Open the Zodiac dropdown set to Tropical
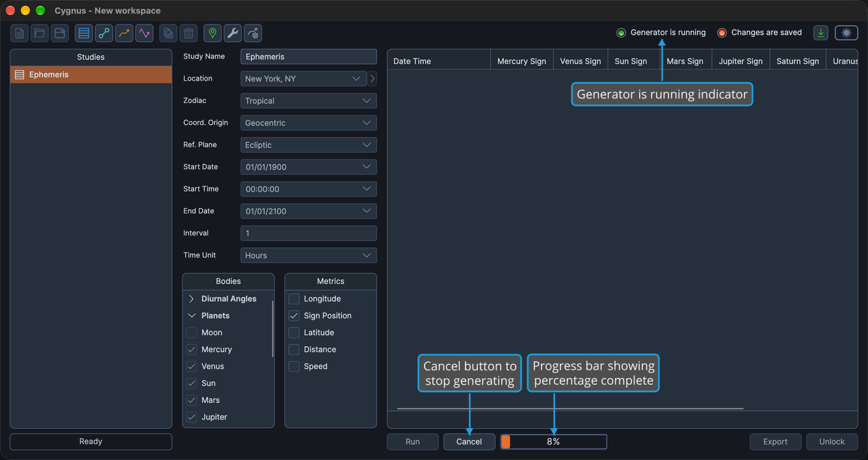The height and width of the screenshot is (460, 868). click(x=309, y=101)
